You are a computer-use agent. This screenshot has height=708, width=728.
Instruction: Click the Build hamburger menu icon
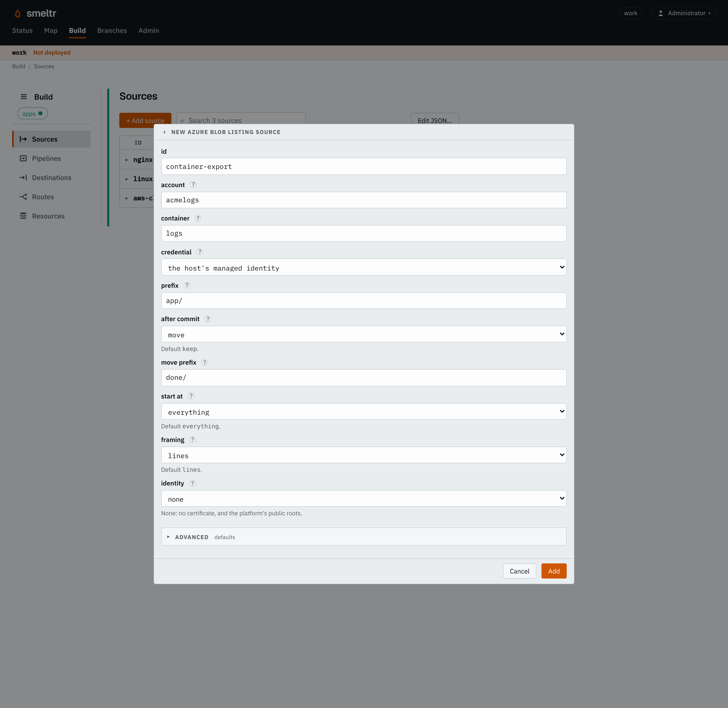click(x=24, y=97)
